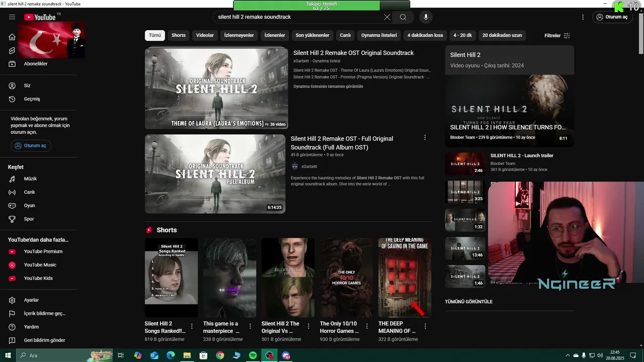Select the 4 dakikadan kısa chip
Image resolution: width=644 pixels, height=362 pixels.
[425, 36]
